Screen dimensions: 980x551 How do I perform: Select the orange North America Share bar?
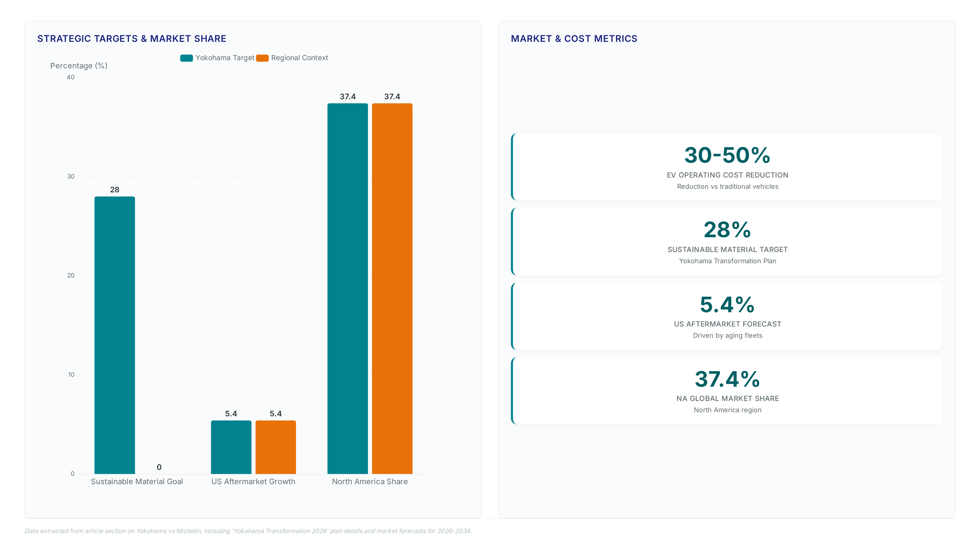click(392, 289)
